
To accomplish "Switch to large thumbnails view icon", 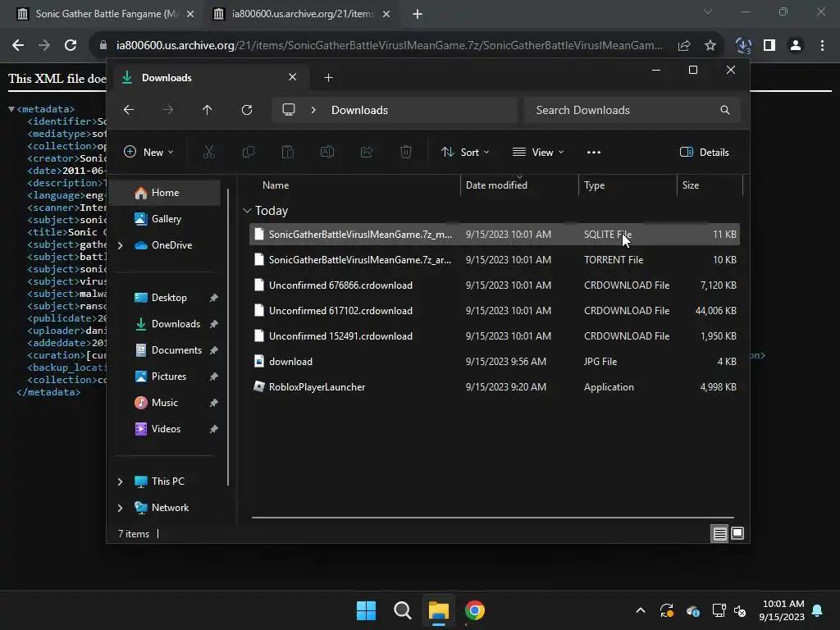I will tap(737, 533).
